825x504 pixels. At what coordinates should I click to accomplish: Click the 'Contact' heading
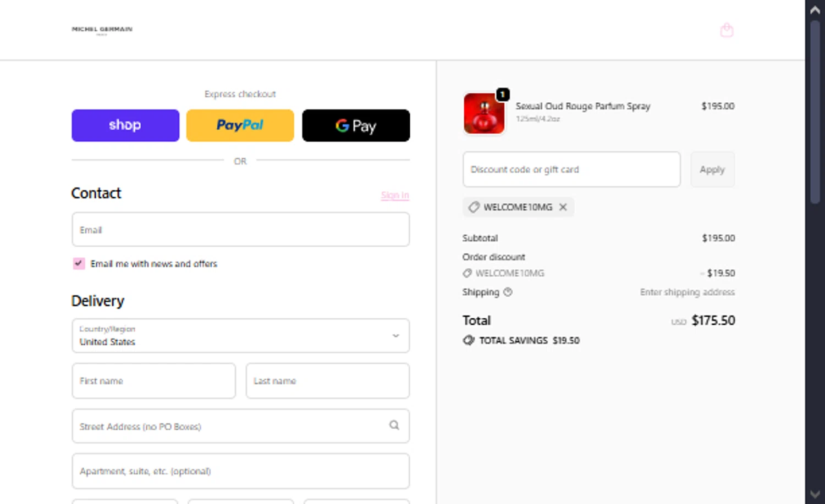click(x=96, y=193)
